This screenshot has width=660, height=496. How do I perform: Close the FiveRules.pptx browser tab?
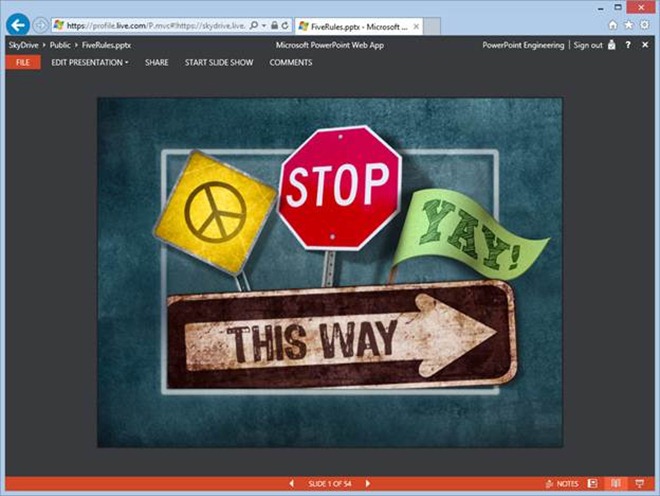tap(416, 27)
